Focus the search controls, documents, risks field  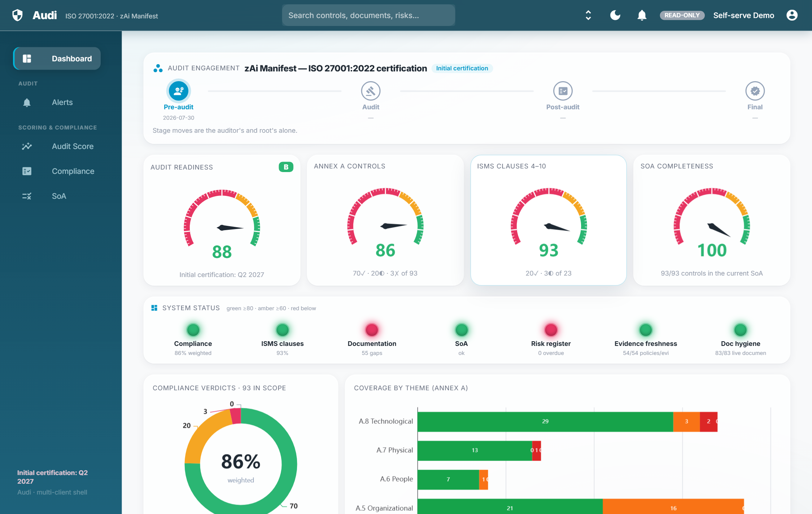pos(368,15)
